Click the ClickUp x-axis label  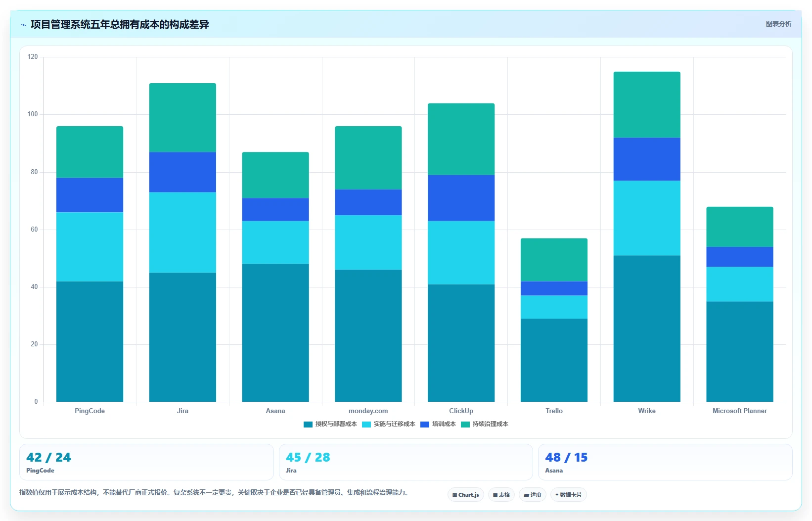[x=461, y=411]
